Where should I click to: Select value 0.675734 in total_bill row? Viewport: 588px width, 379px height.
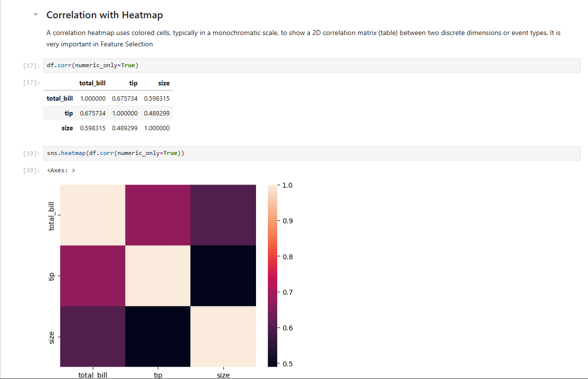tap(124, 98)
